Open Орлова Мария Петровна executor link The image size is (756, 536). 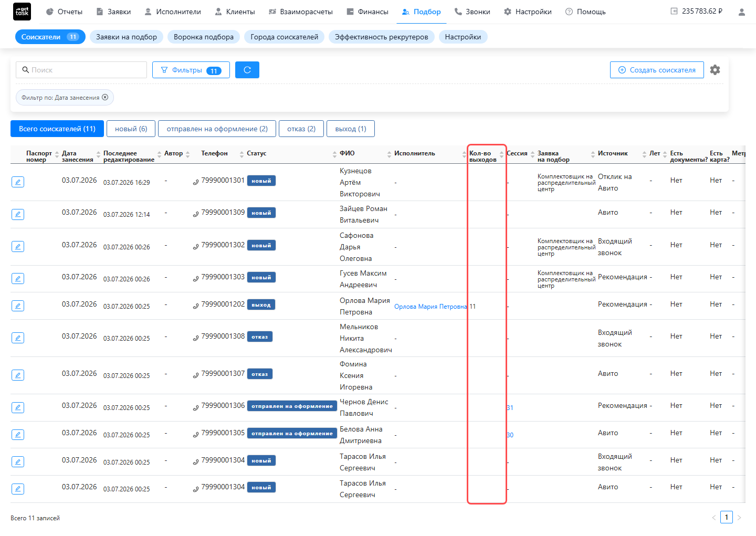coord(430,307)
